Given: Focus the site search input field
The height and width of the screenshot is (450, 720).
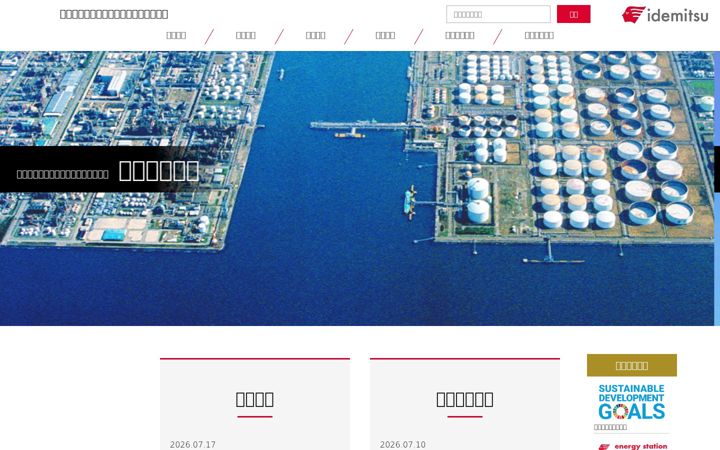Looking at the screenshot, I should point(498,14).
